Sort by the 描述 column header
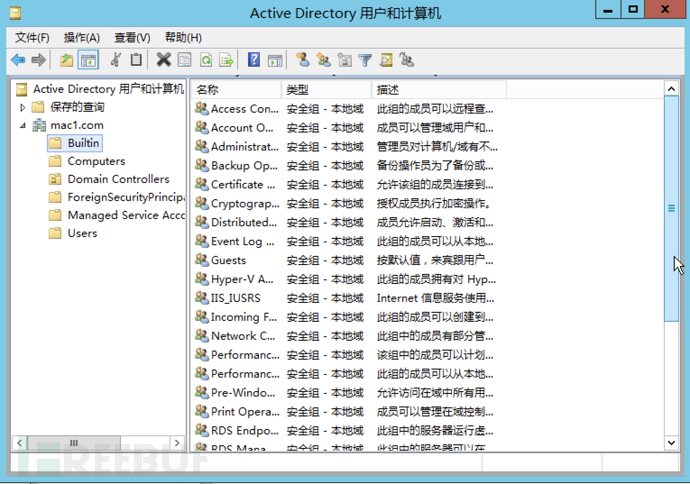The width and height of the screenshot is (690, 484). (439, 90)
